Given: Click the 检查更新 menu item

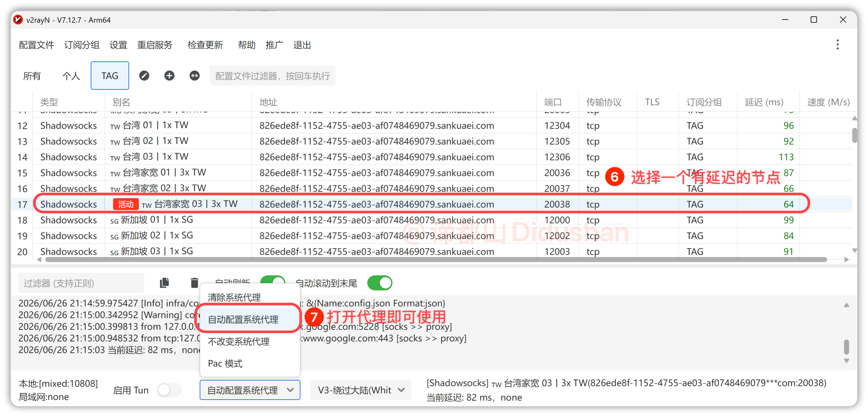Looking at the screenshot, I should coord(205,45).
